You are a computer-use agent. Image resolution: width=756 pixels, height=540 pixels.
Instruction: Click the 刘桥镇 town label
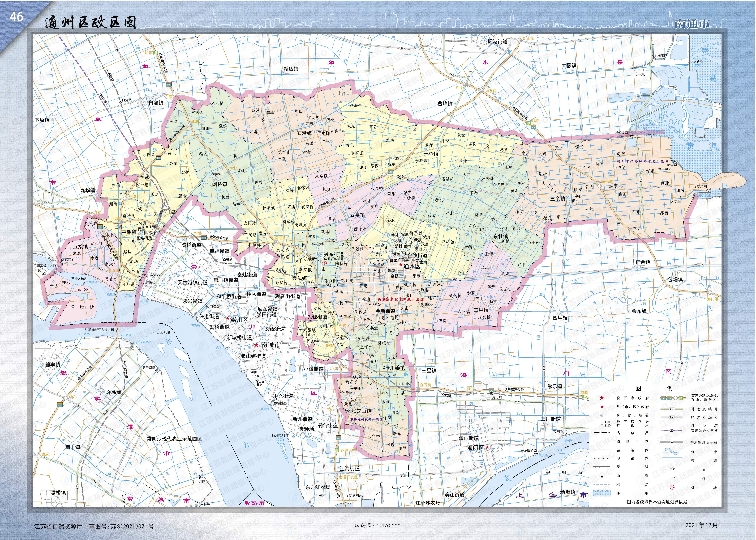click(220, 184)
